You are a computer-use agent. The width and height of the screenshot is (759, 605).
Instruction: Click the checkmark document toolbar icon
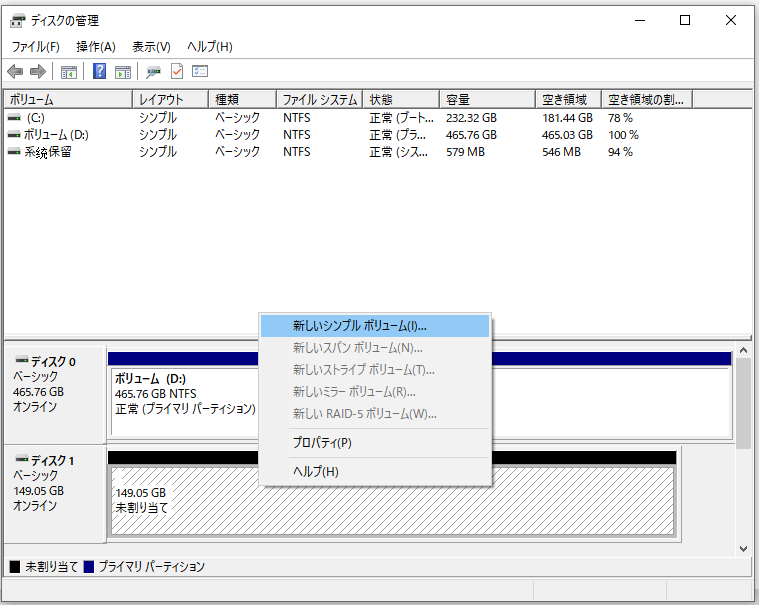[177, 72]
